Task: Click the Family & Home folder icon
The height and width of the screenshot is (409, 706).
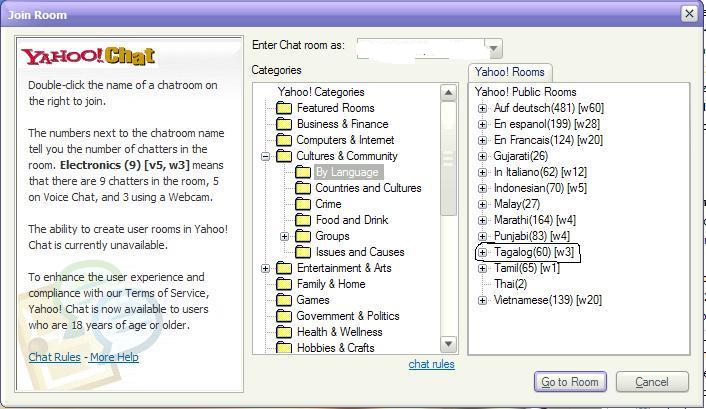Action: click(284, 284)
